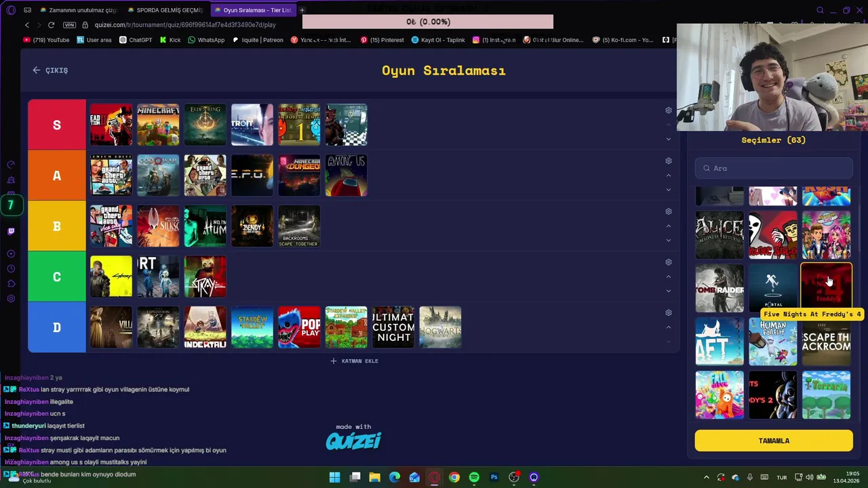Move C tier row up with chevron
This screenshot has width=868, height=488.
click(x=668, y=277)
